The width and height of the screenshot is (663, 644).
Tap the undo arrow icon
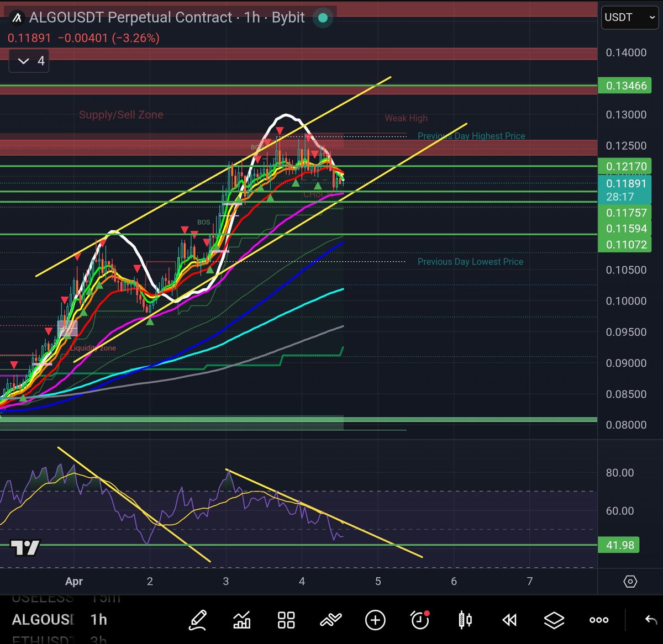tap(651, 620)
